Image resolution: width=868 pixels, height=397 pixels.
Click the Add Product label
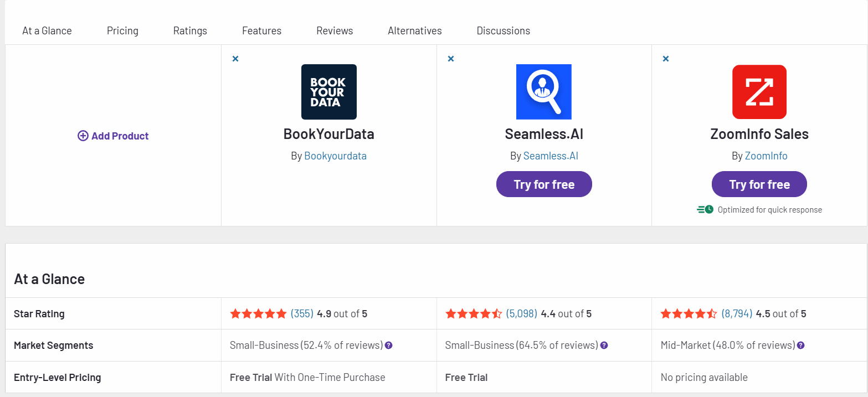120,136
